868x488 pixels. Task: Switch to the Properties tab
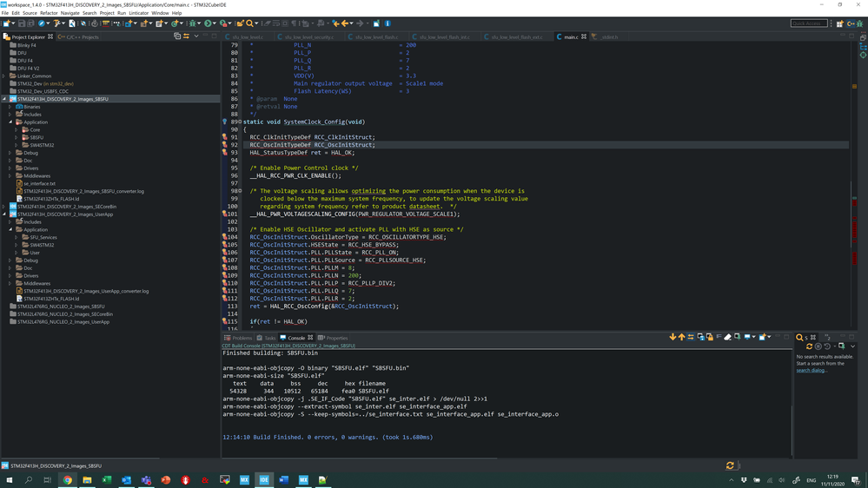[x=333, y=338]
